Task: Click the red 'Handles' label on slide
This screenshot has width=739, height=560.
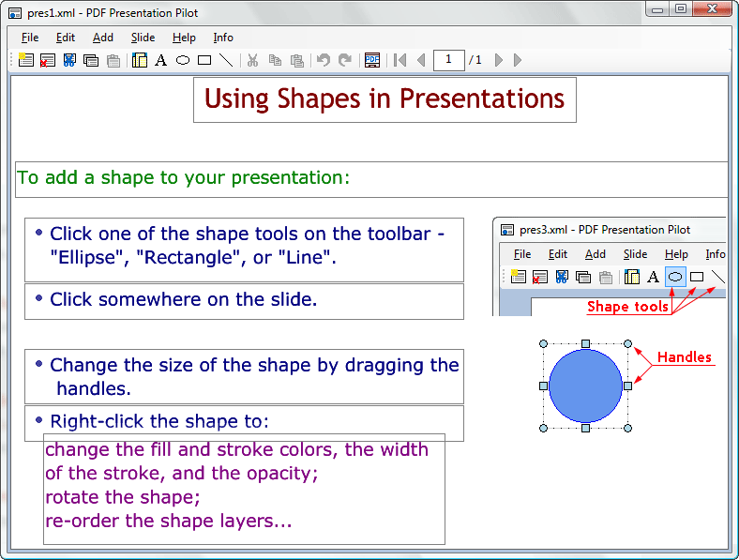Action: coord(685,357)
